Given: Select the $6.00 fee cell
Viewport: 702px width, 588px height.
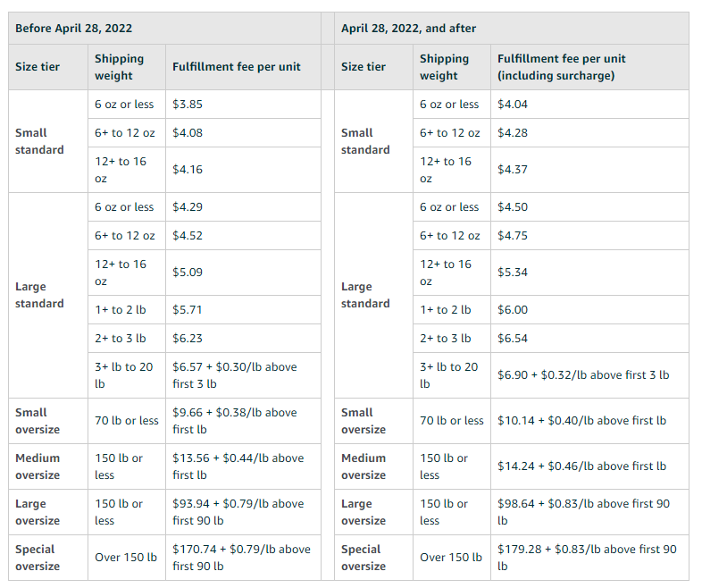Looking at the screenshot, I should [x=513, y=309].
